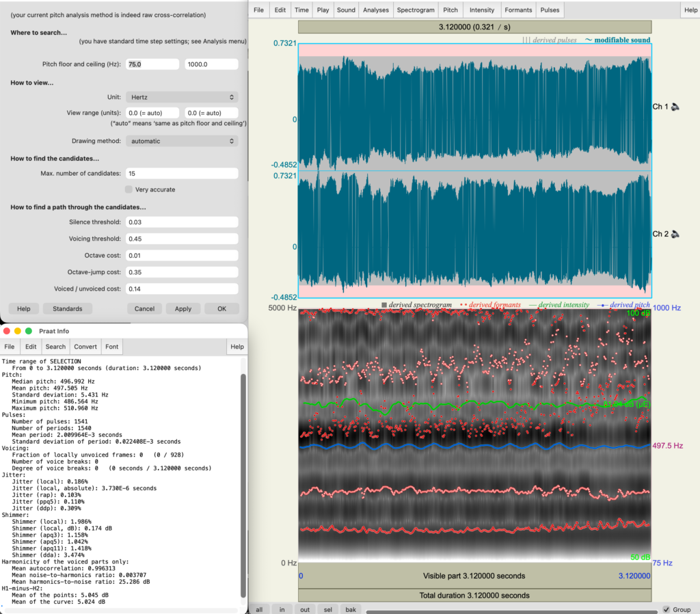Enable the Very accurate checkbox
Screen dimensions: 700x614
(129, 189)
